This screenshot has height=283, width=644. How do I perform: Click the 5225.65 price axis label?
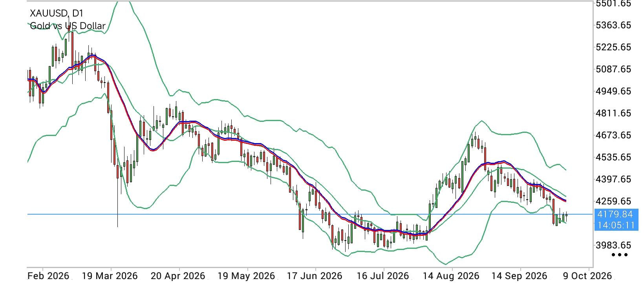[x=613, y=47]
